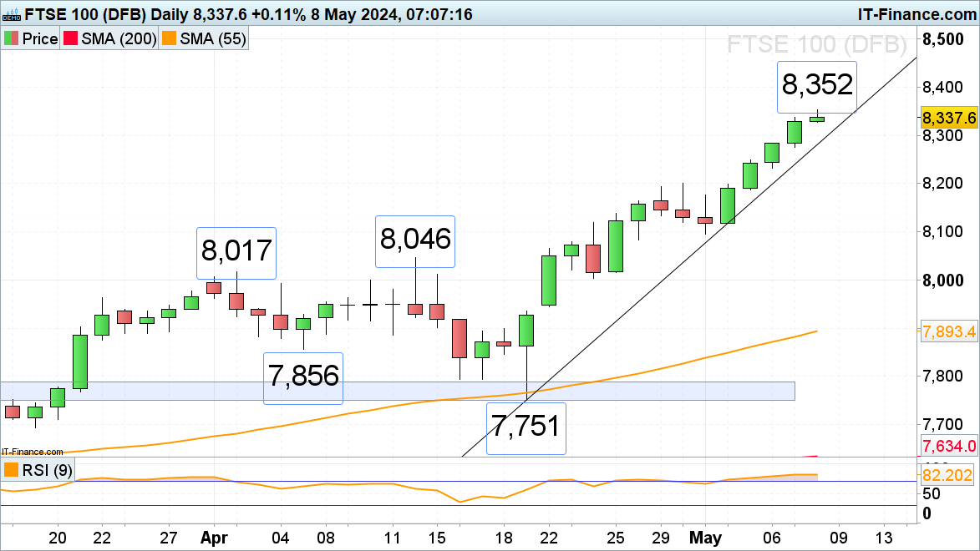980x551 pixels.
Task: Click the red SMA (200) legend swatch
Action: [70, 38]
